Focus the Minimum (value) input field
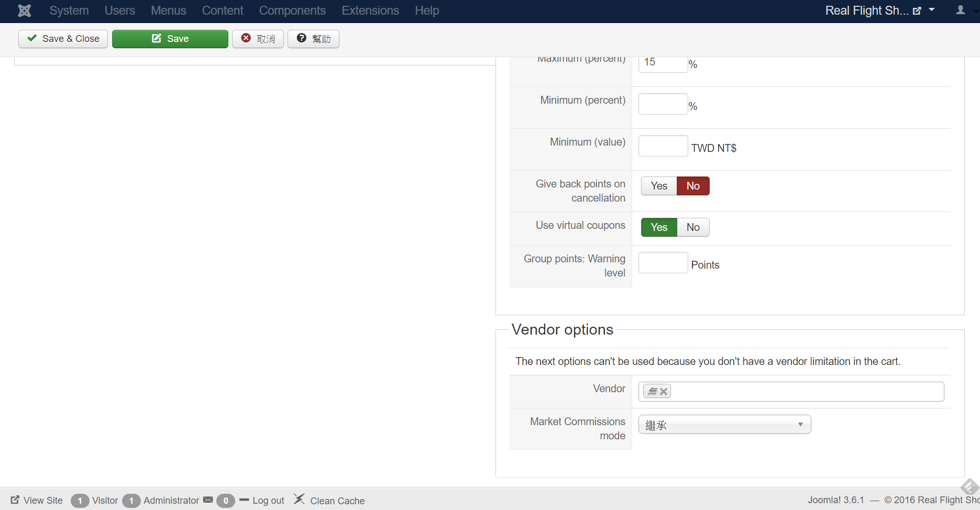 (663, 146)
